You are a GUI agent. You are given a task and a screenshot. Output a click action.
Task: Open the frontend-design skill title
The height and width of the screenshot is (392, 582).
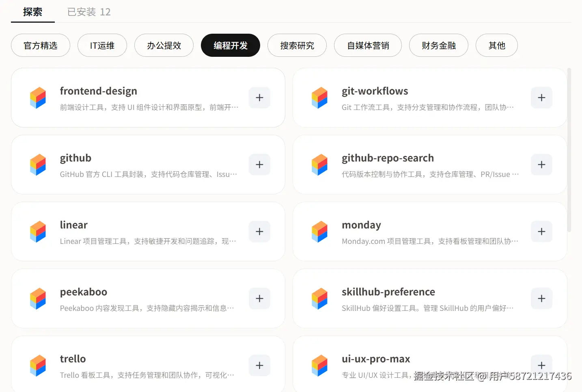click(99, 91)
